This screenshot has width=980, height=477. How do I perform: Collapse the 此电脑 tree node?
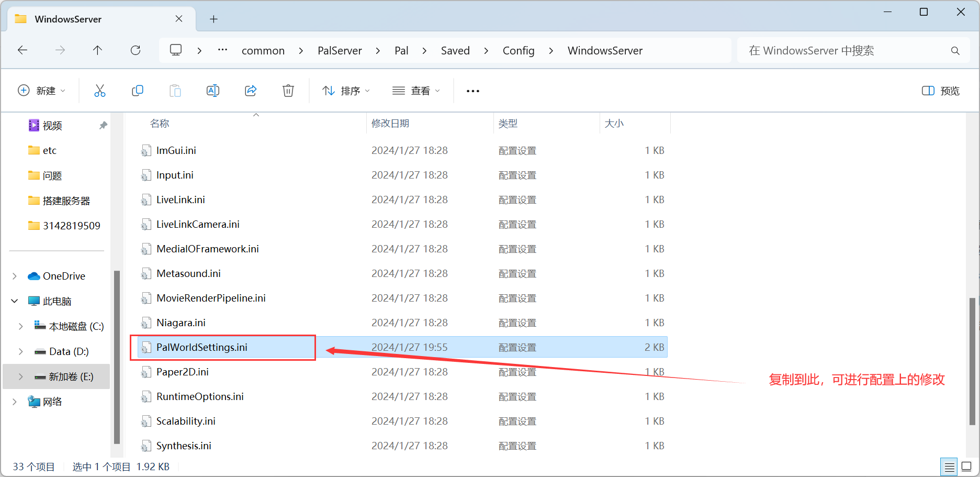click(15, 301)
